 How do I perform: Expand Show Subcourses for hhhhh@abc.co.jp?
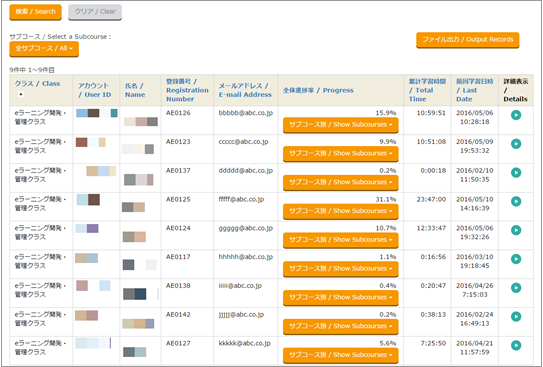[x=340, y=268]
